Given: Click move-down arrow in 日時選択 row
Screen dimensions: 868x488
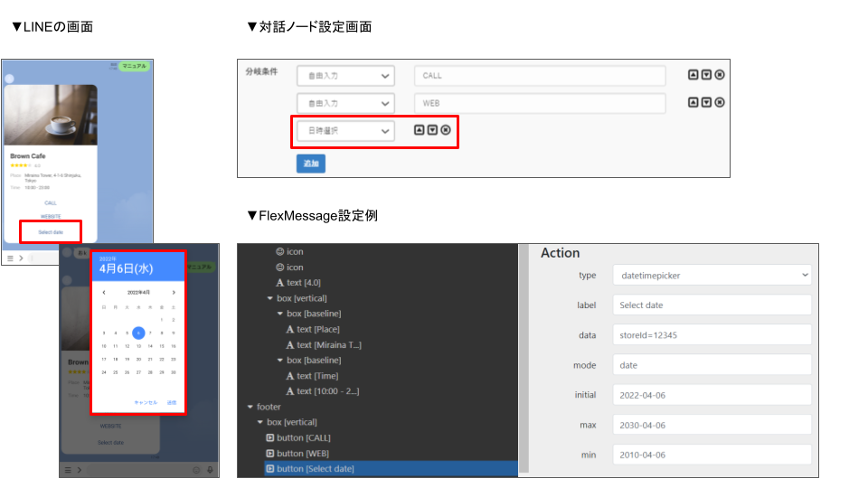Looking at the screenshot, I should (432, 130).
